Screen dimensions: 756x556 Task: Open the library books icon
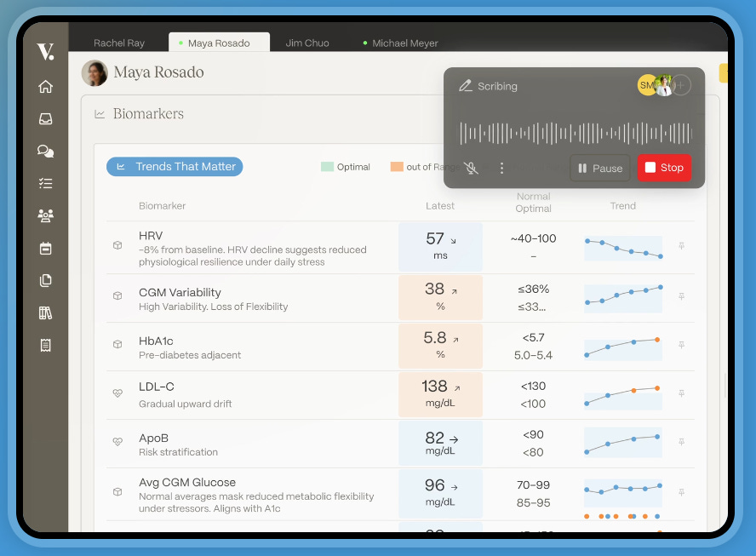point(45,312)
